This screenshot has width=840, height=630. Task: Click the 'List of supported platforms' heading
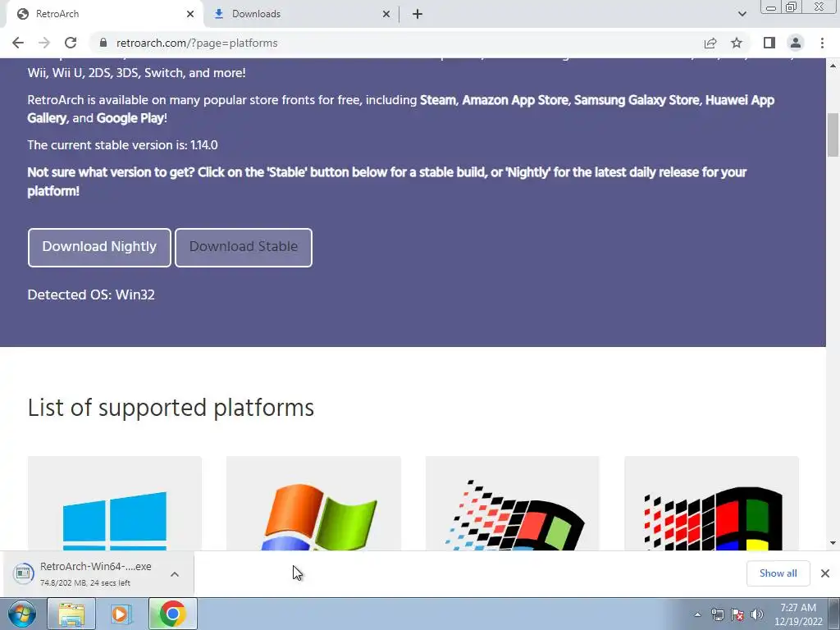pos(171,408)
